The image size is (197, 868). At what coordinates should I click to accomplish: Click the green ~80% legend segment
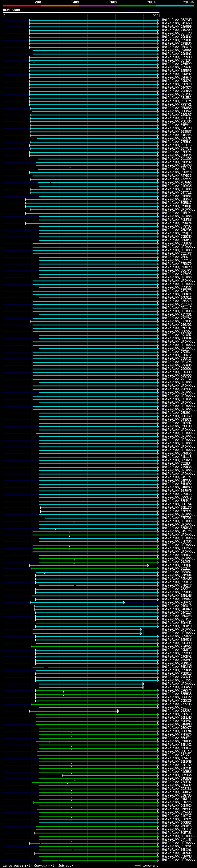tap(137, 6)
